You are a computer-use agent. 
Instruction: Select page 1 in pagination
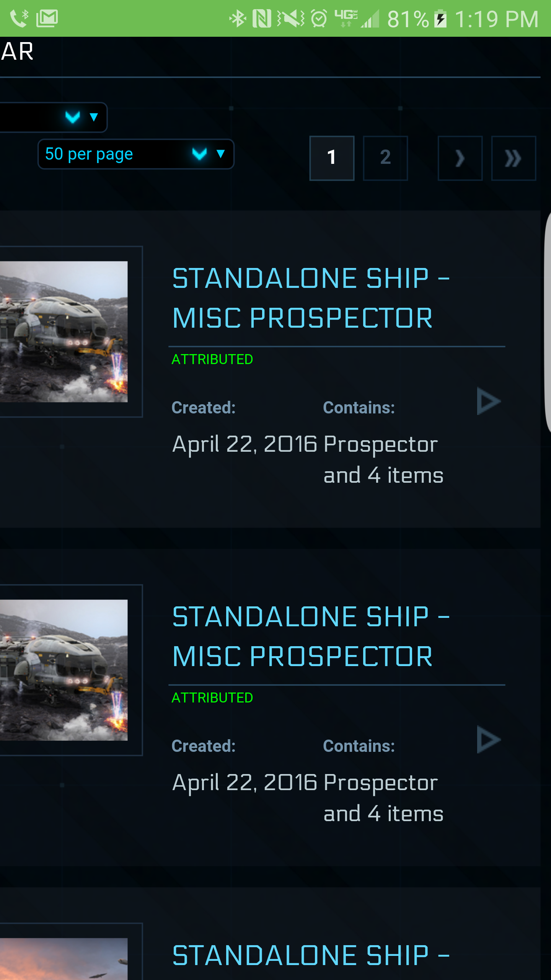point(332,158)
